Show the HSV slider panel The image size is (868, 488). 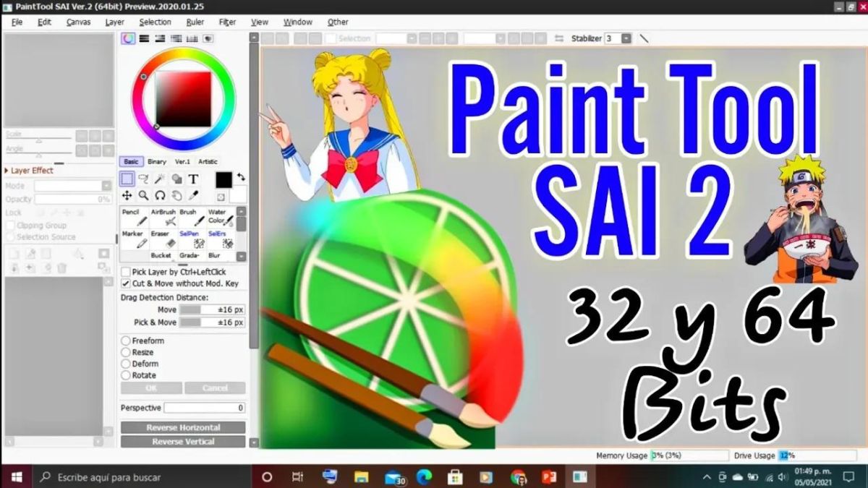tap(160, 38)
